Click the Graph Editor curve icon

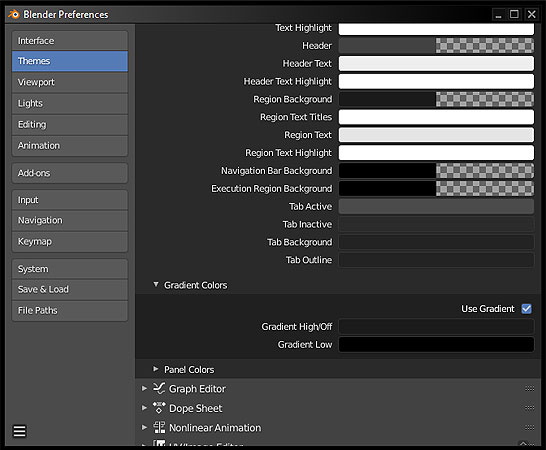pyautogui.click(x=159, y=388)
